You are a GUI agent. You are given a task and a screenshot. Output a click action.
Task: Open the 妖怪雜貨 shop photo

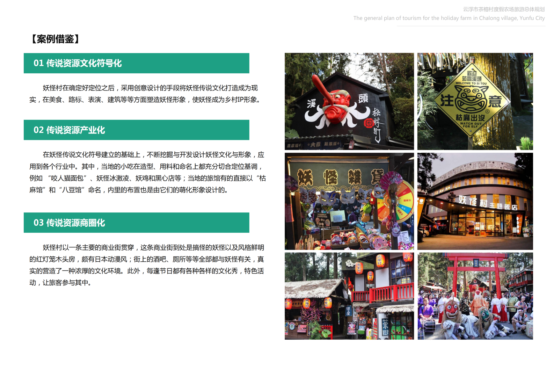[349, 201]
